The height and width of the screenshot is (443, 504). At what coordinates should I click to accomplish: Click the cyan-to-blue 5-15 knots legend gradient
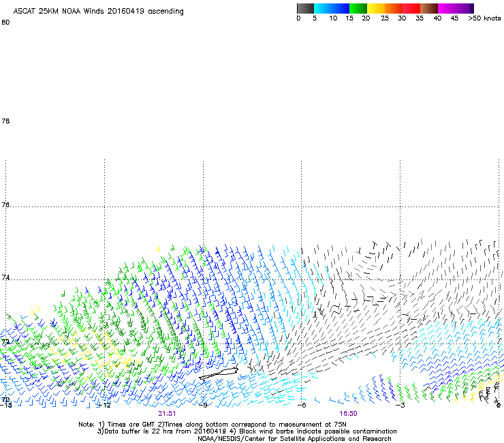click(x=332, y=8)
